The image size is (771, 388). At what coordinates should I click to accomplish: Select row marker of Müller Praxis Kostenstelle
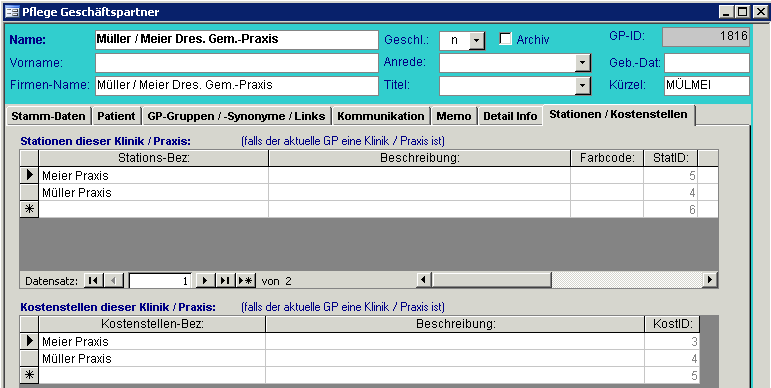point(30,358)
